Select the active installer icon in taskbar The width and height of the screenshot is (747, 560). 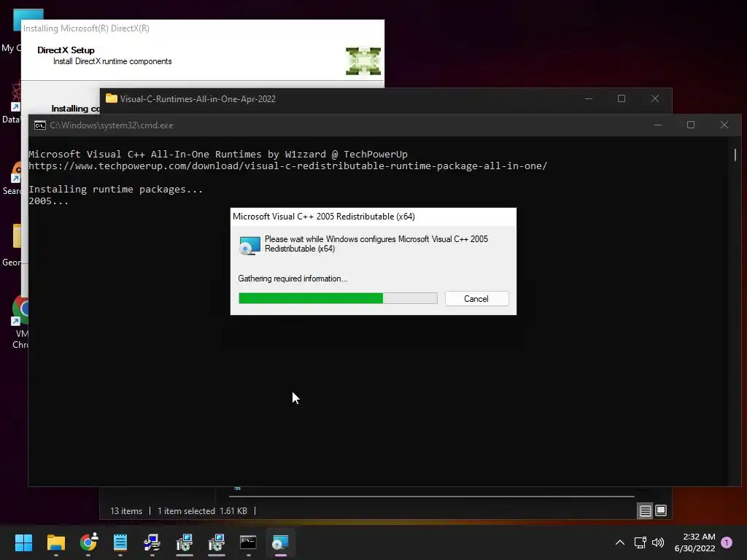(280, 542)
